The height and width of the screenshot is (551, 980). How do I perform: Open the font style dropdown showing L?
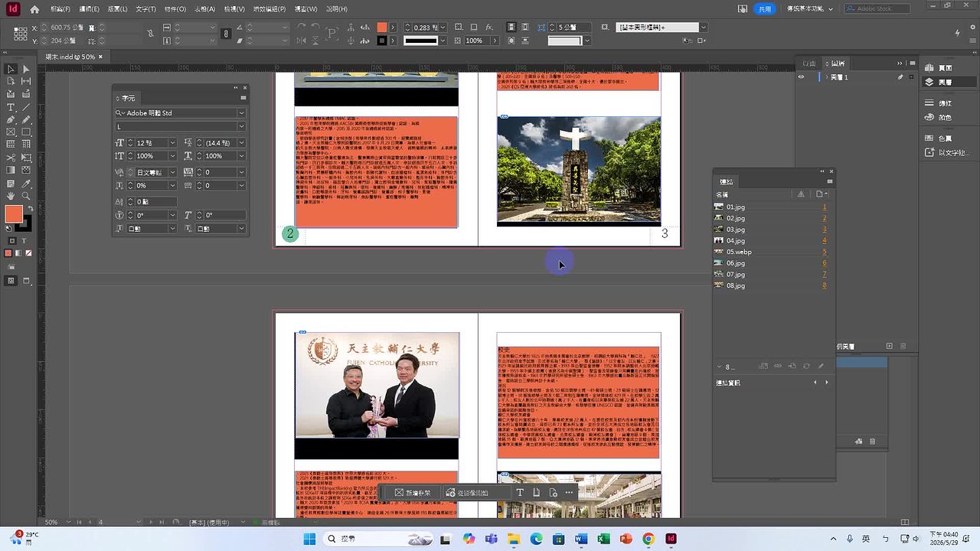point(240,126)
